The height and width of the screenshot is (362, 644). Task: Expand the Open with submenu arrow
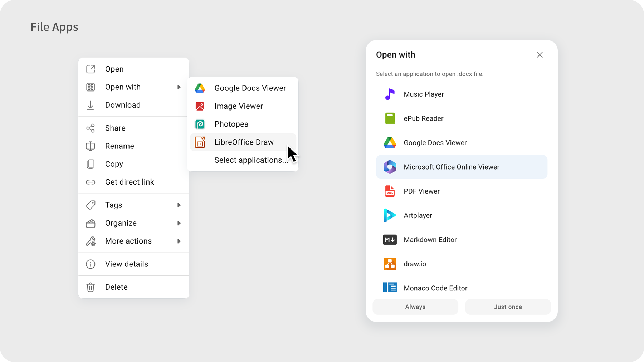click(x=179, y=87)
